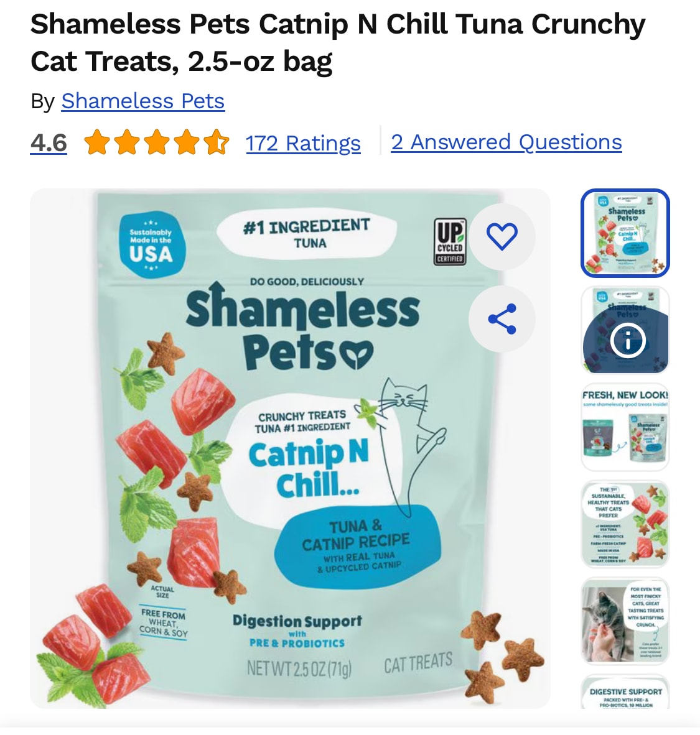This screenshot has width=700, height=735.
Task: Select the cat eating treat thumbnail
Action: tap(625, 621)
